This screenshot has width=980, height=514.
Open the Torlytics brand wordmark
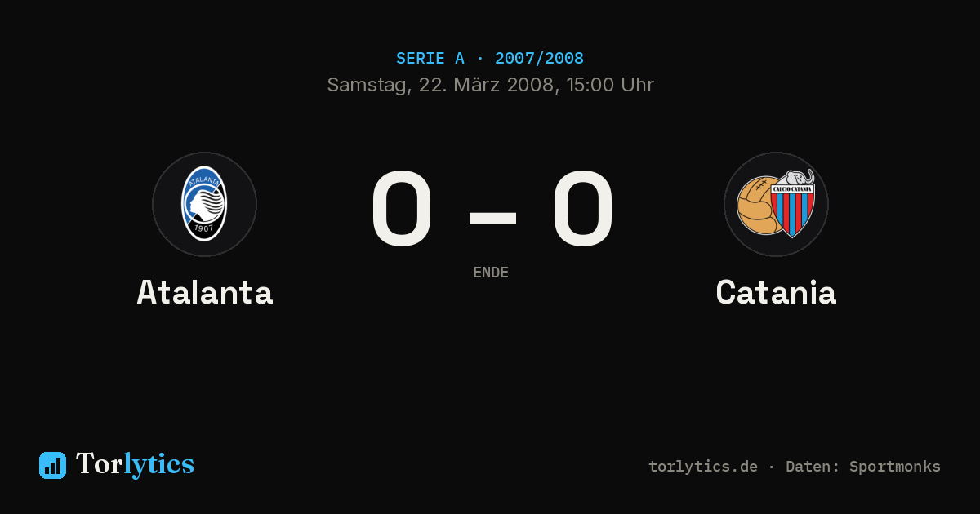tap(135, 464)
